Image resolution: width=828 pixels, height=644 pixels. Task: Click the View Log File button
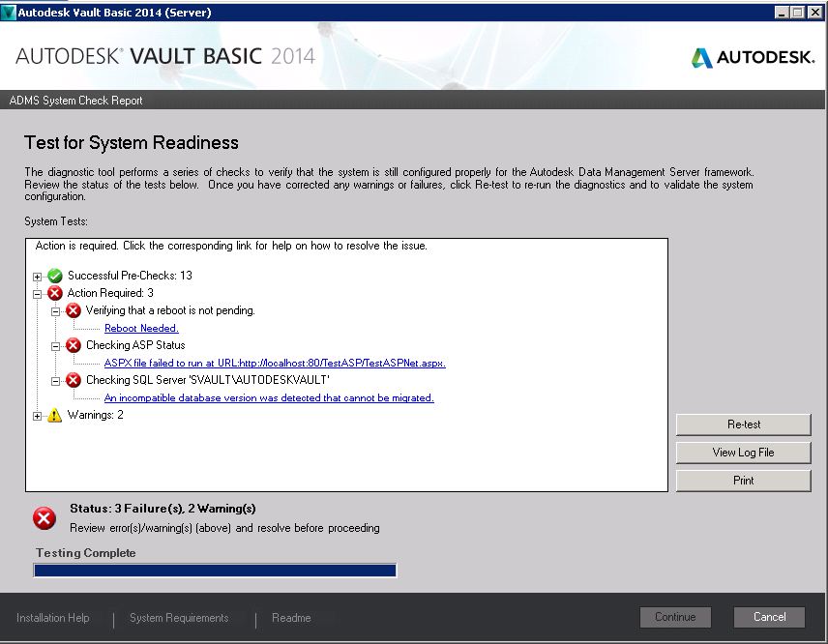click(x=744, y=453)
